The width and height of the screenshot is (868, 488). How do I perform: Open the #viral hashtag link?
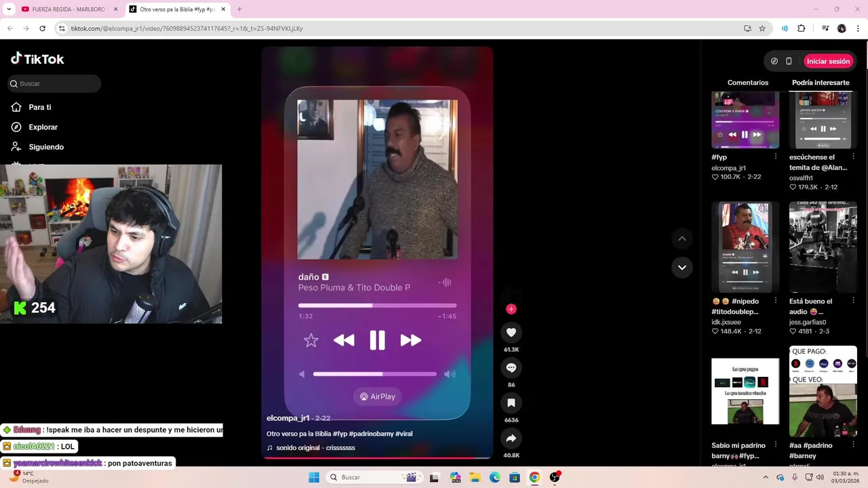coord(404,434)
